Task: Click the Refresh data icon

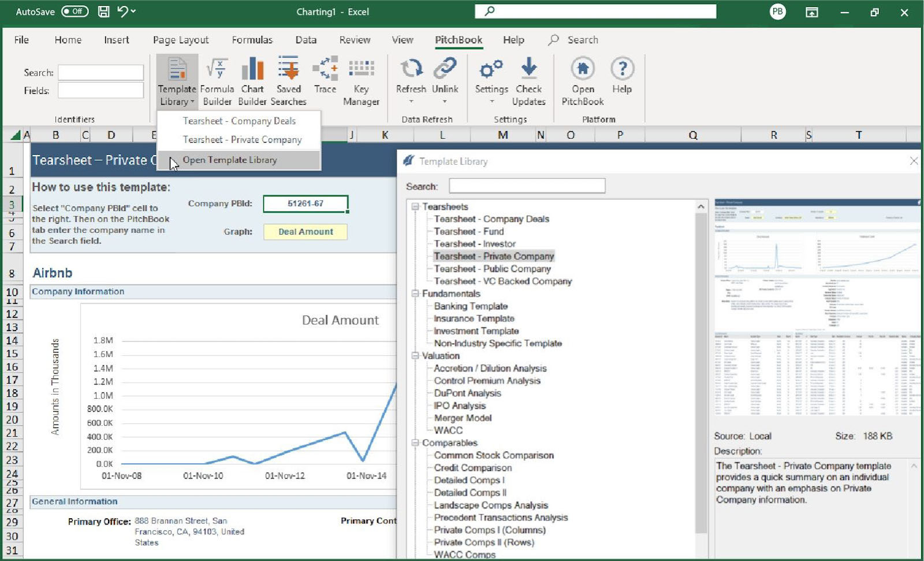Action: tap(411, 69)
